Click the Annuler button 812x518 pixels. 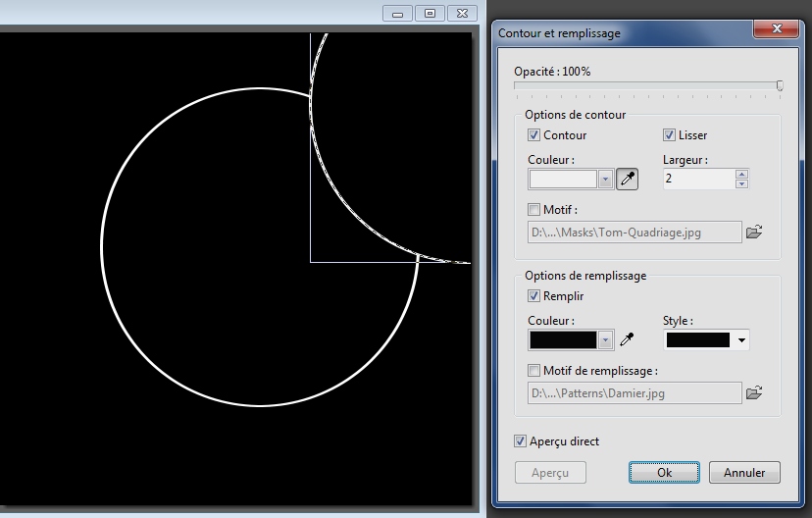(744, 473)
